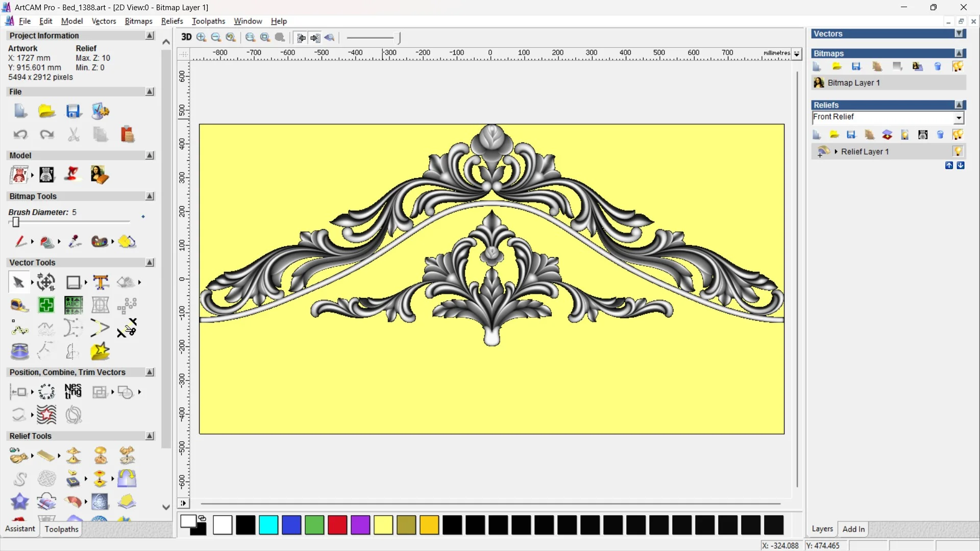Open the Toolpaths menu
Viewport: 980px width, 551px height.
point(208,21)
